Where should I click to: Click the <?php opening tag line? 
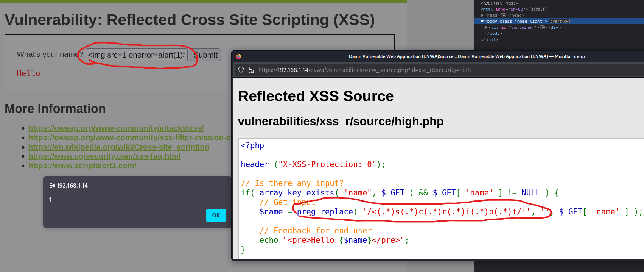tap(252, 145)
